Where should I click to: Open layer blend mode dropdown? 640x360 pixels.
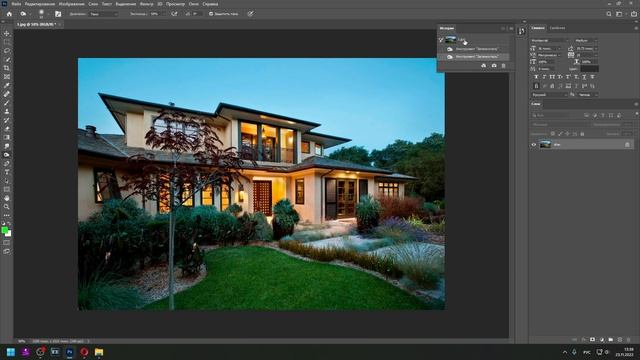coord(560,124)
